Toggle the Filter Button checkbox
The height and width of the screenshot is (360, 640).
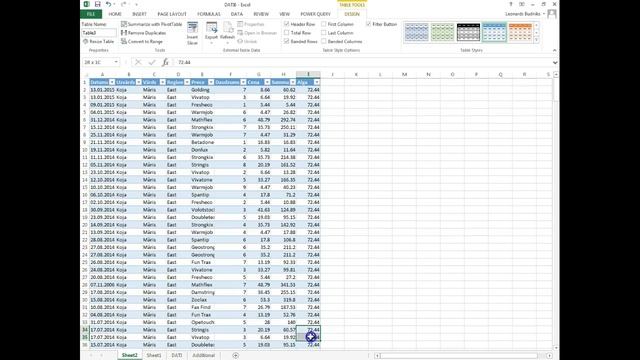[369, 24]
